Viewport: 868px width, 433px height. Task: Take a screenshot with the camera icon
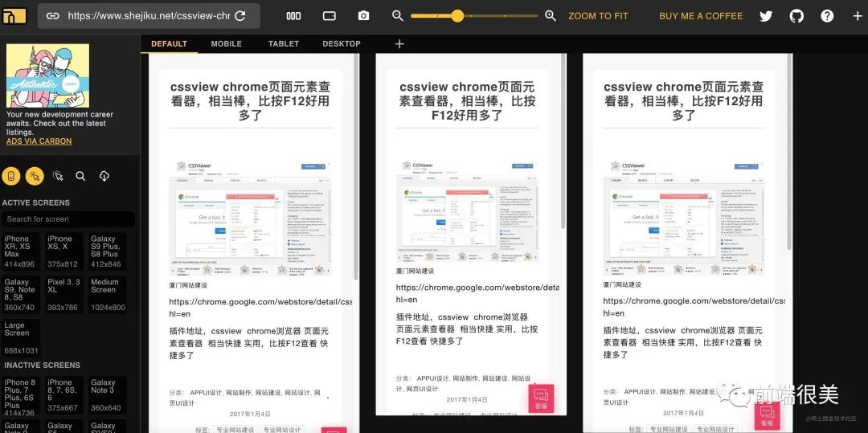click(364, 16)
